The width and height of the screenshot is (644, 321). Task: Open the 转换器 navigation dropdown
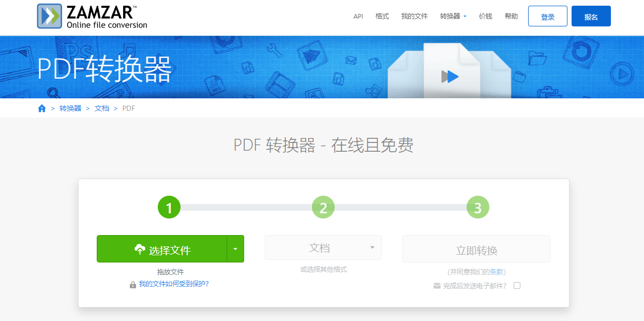point(453,16)
